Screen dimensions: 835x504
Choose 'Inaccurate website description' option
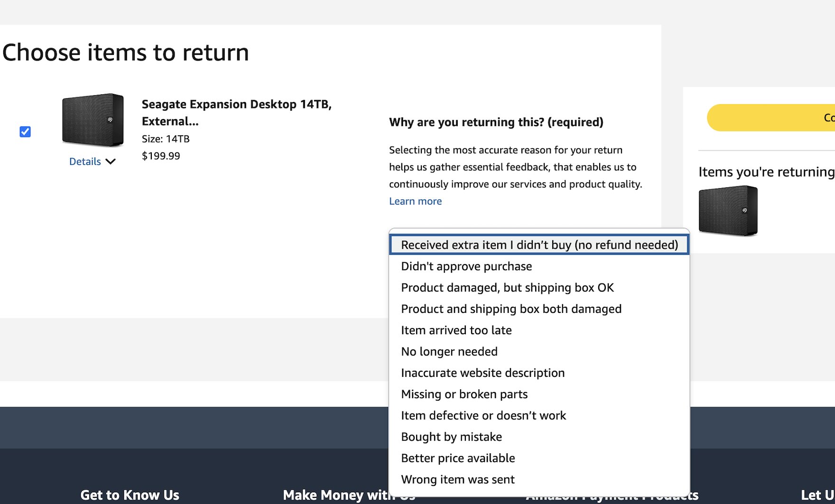482,373
